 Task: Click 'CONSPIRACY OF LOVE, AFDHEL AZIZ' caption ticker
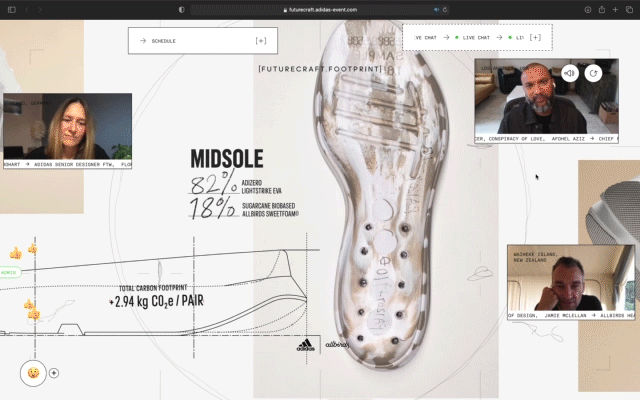(547, 139)
